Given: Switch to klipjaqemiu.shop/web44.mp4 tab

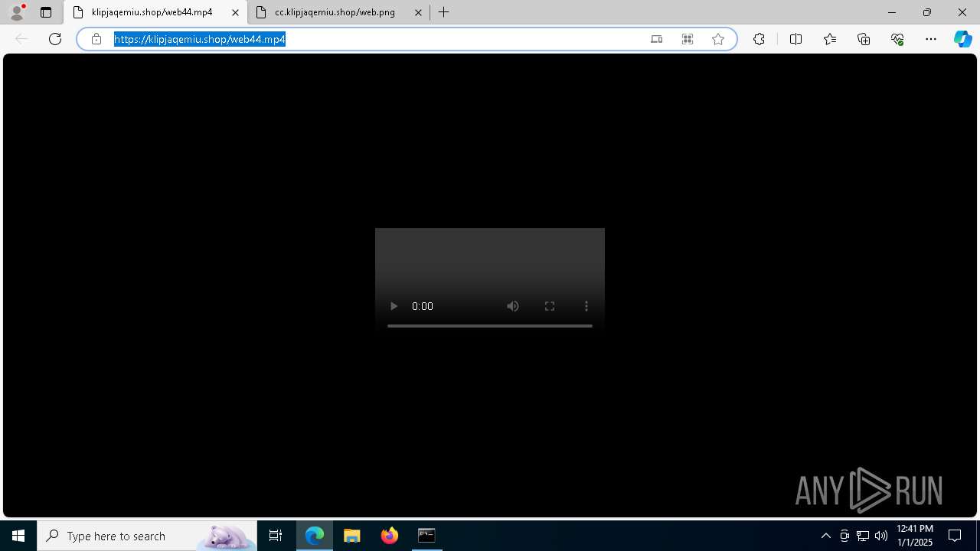Looking at the screenshot, I should tap(152, 12).
